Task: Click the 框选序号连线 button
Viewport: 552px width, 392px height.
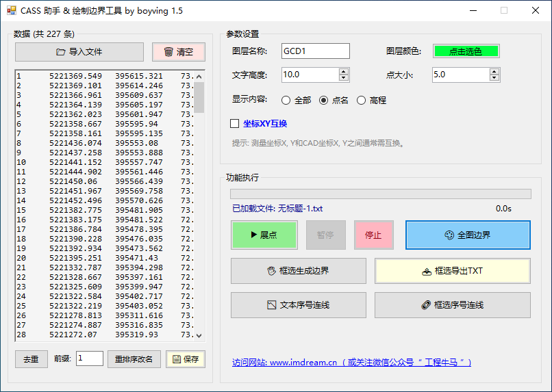Action: click(x=452, y=305)
